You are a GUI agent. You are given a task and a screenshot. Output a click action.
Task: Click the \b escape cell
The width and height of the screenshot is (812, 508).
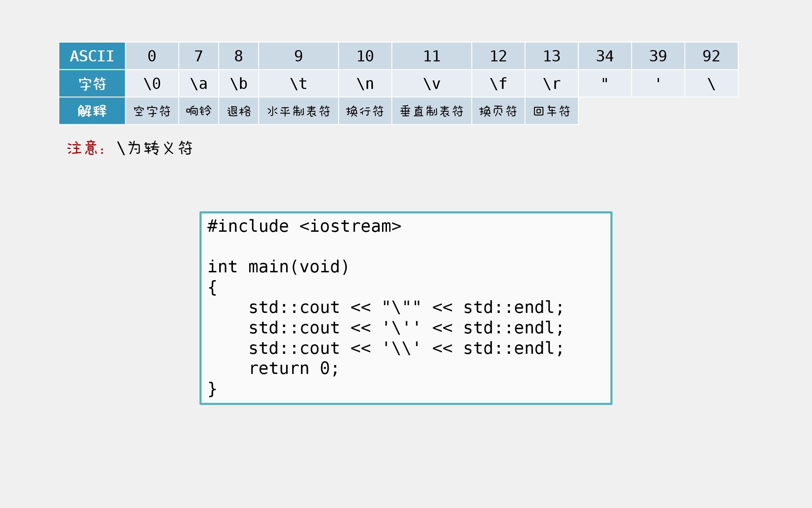coord(239,84)
